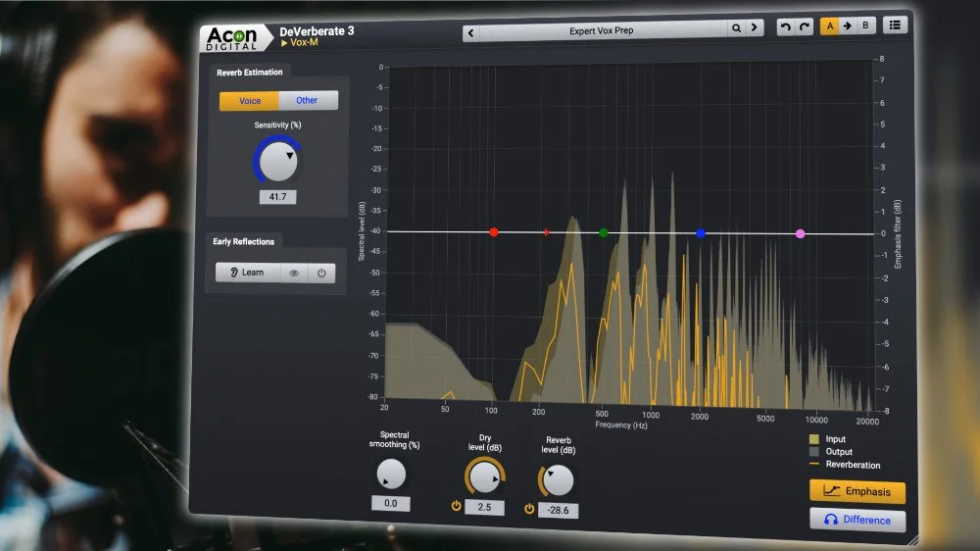This screenshot has height=551, width=980.
Task: Switch reverb estimation to Other
Action: coord(307,100)
